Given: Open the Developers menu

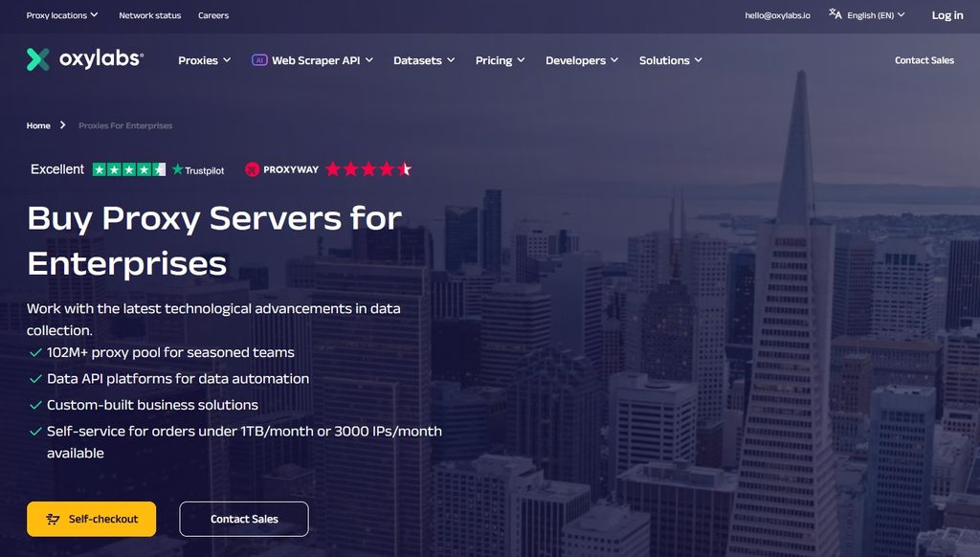Looking at the screenshot, I should point(581,59).
